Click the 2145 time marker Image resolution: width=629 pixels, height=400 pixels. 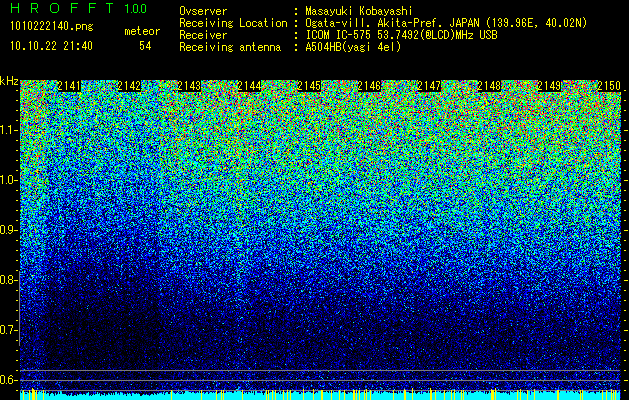(309, 86)
